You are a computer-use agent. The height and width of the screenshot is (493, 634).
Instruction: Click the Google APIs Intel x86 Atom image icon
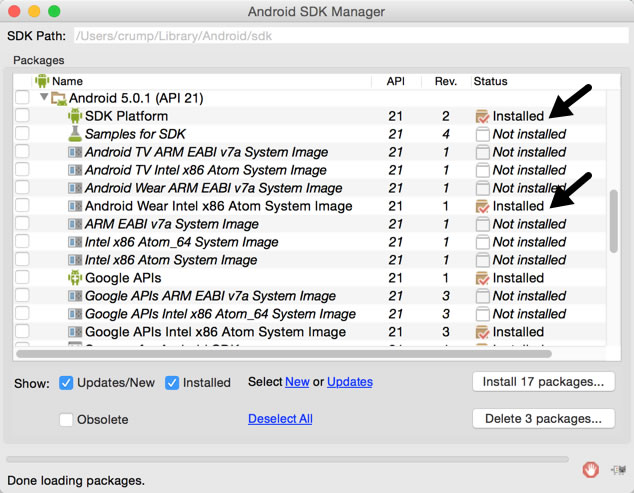(x=75, y=332)
